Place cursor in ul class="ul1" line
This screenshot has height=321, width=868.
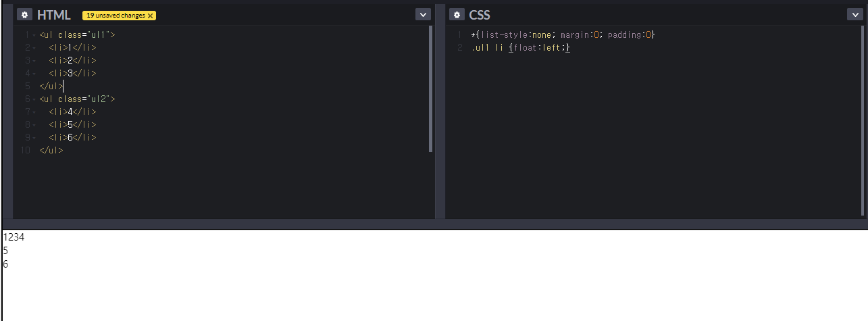click(78, 34)
